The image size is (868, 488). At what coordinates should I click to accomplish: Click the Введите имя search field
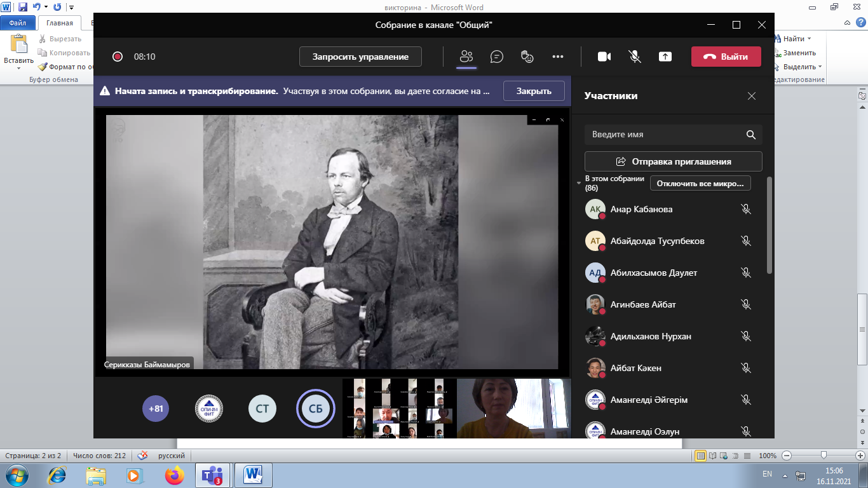(x=674, y=135)
